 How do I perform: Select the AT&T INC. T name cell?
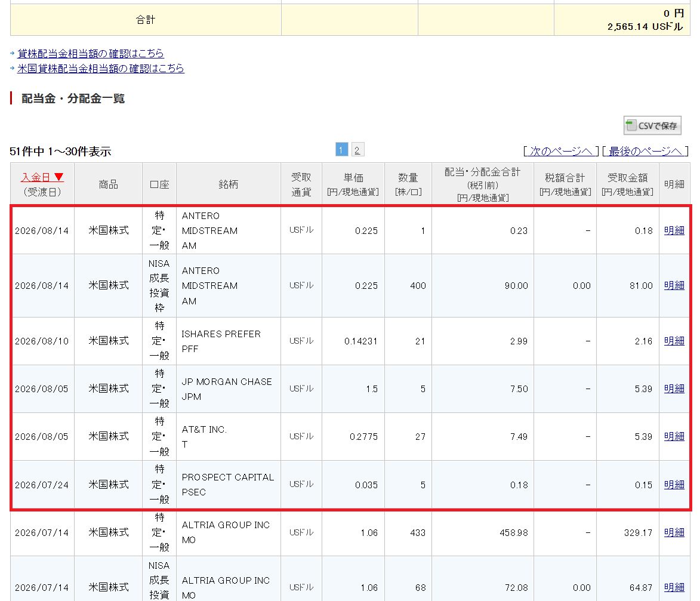click(x=229, y=437)
